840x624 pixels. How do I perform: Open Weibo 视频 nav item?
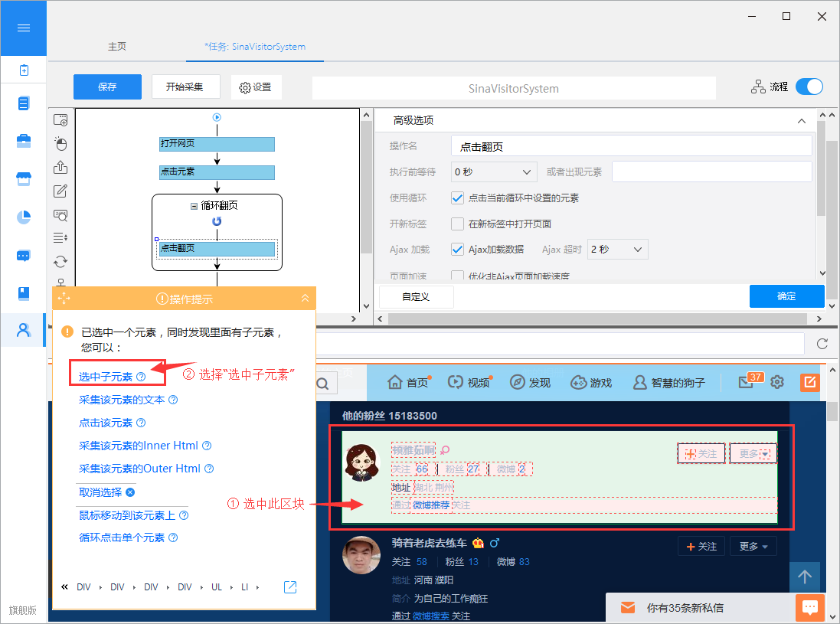470,382
